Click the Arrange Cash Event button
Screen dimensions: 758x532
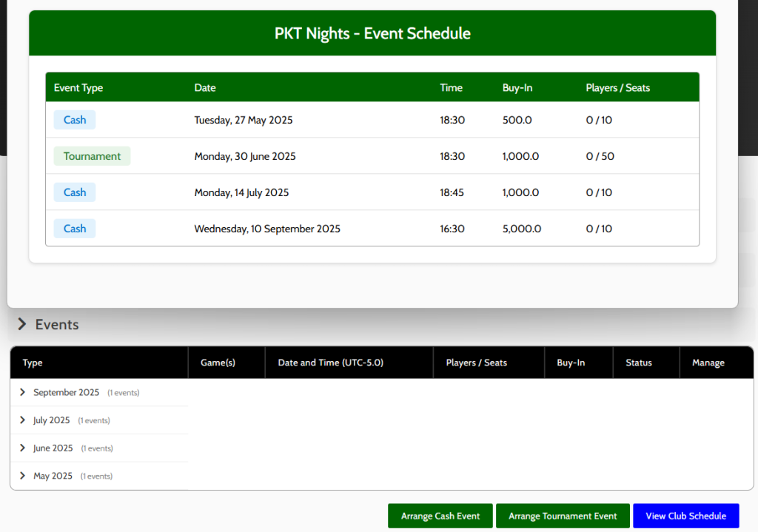(440, 516)
